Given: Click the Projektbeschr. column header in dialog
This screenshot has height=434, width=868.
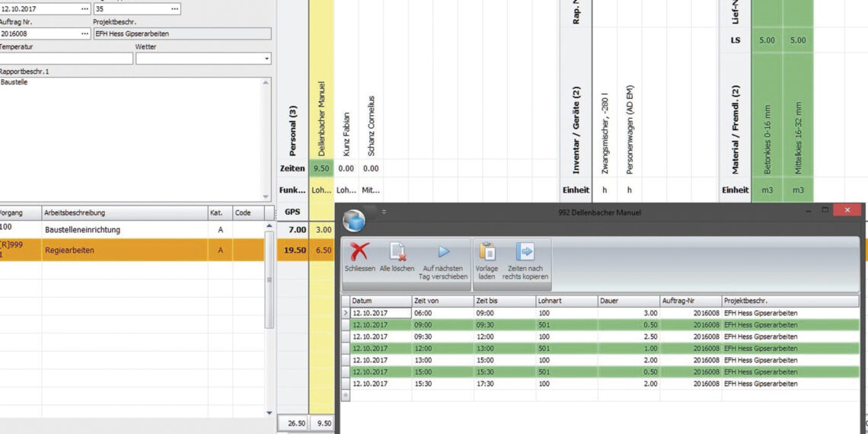Looking at the screenshot, I should point(790,302).
